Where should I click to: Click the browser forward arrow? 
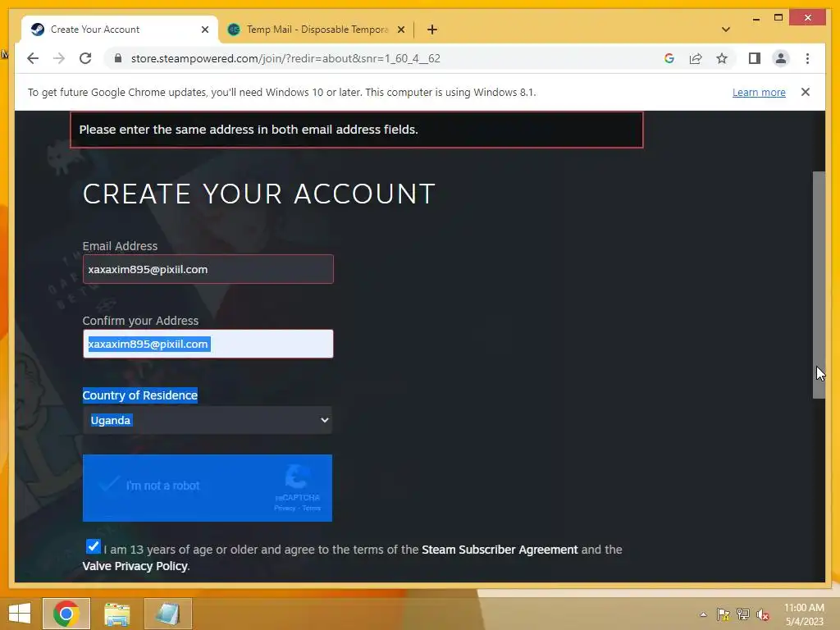point(59,58)
